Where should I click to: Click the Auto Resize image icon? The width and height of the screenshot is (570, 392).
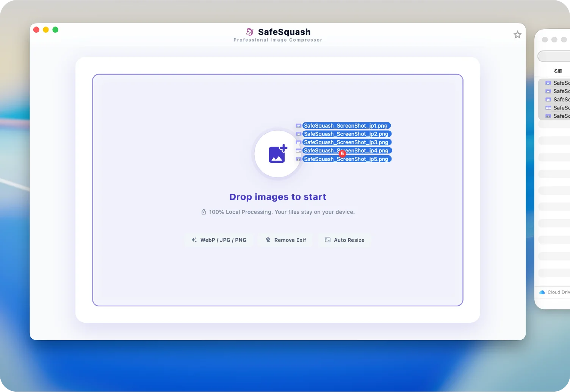pyautogui.click(x=327, y=240)
